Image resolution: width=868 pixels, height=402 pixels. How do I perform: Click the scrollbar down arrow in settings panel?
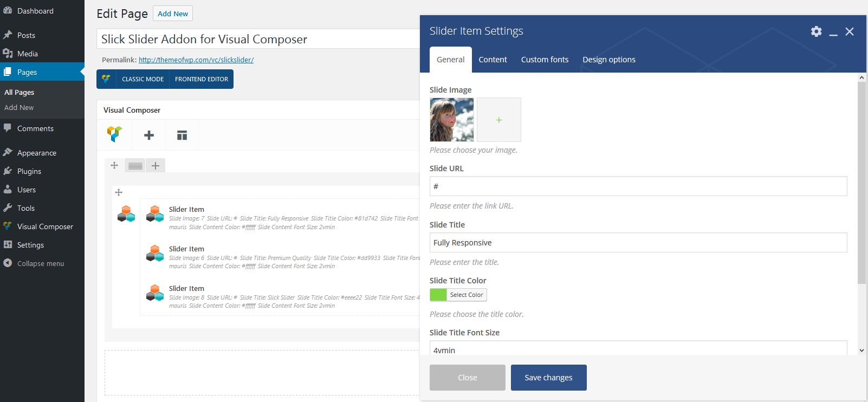point(861,351)
